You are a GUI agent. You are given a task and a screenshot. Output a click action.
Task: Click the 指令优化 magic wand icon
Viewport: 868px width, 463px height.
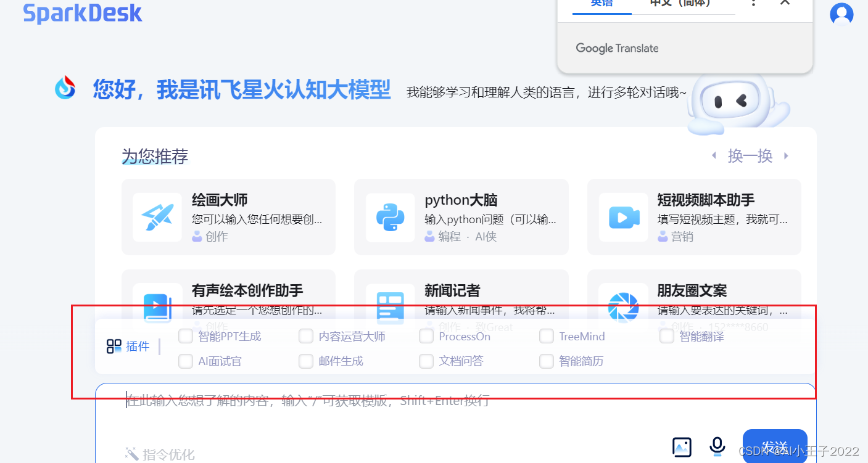click(131, 454)
